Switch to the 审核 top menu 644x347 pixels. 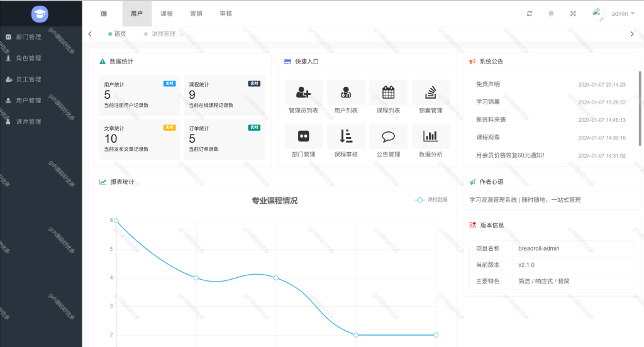tap(226, 14)
